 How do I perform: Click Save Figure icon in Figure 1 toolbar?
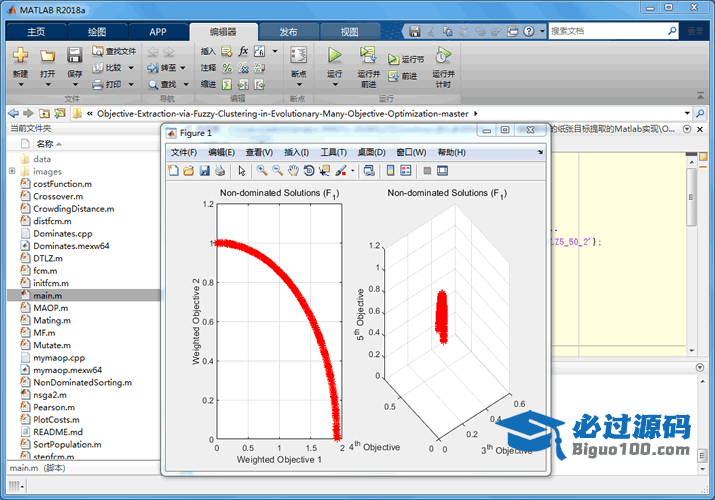(x=205, y=171)
